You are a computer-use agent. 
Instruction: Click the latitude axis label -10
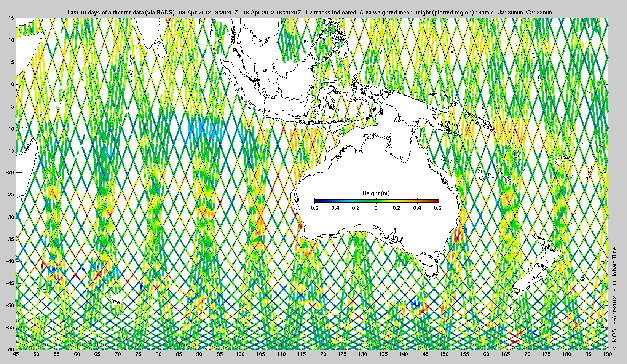click(10, 128)
